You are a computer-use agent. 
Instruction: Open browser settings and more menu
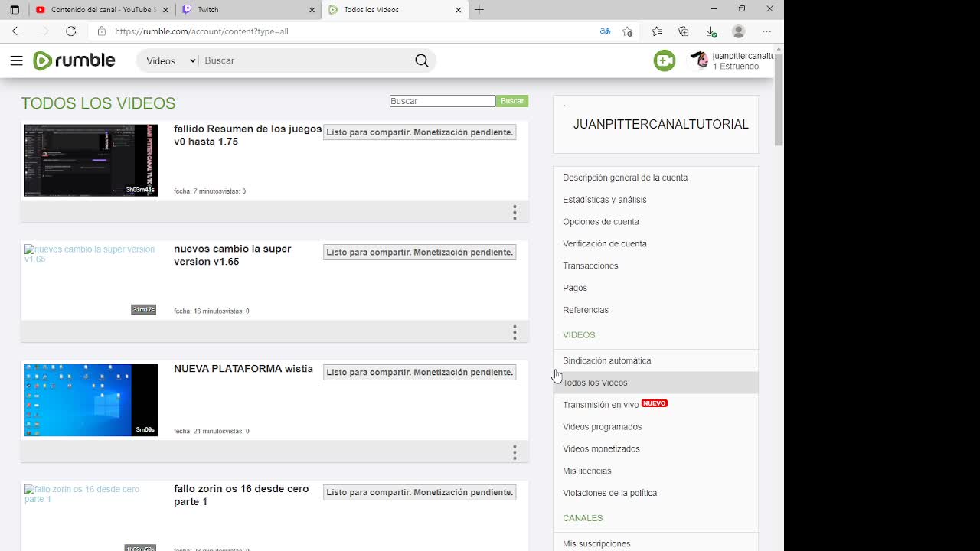(766, 31)
